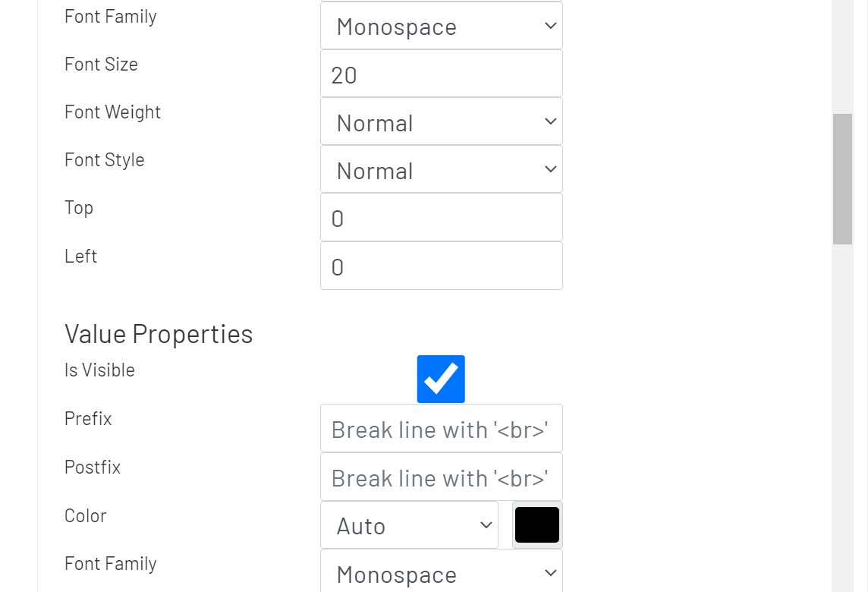Click the Font Size field showing 20
The image size is (868, 592).
[x=441, y=74]
